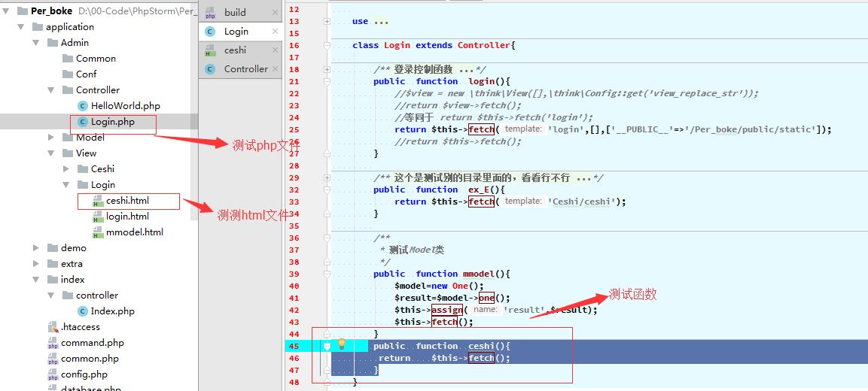Close the build editor tab

coord(275,13)
